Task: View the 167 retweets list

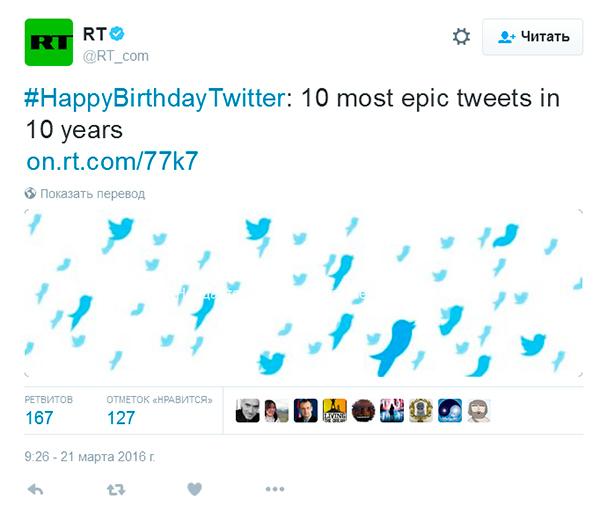Action: (40, 417)
